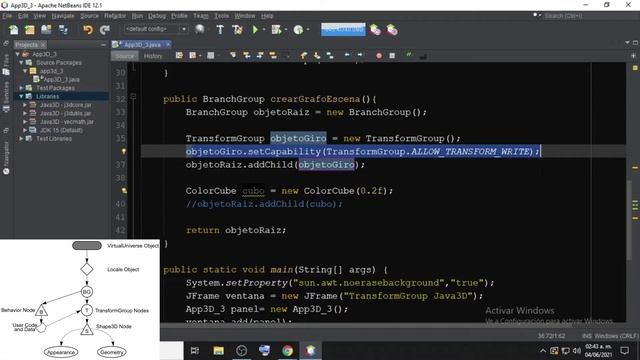The height and width of the screenshot is (360, 640).
Task: Open the Refactor menu
Action: point(115,16)
